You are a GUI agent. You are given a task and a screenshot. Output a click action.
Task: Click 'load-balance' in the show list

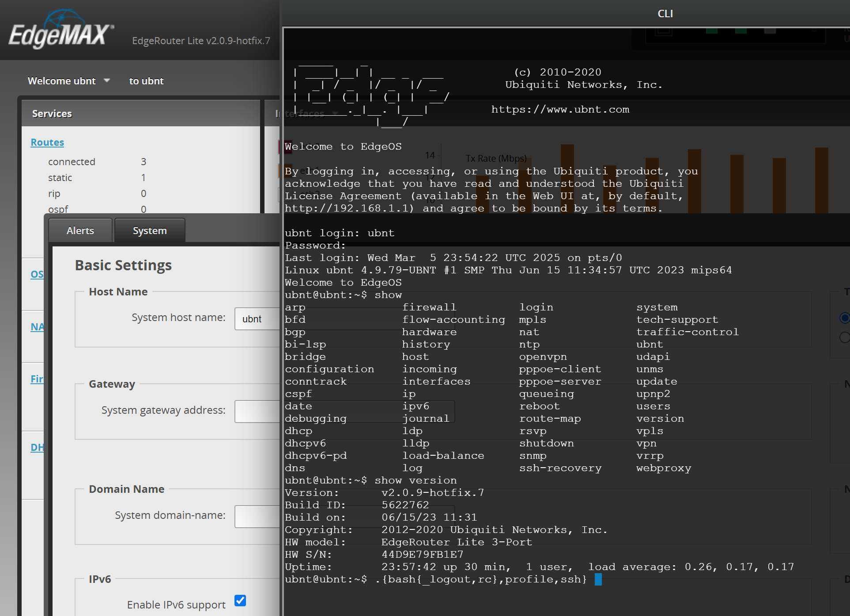[443, 456]
